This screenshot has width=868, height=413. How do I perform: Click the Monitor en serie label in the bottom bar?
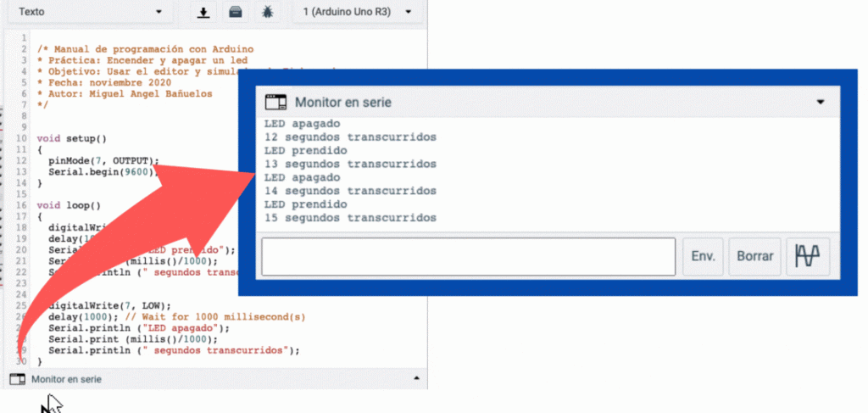pos(67,379)
